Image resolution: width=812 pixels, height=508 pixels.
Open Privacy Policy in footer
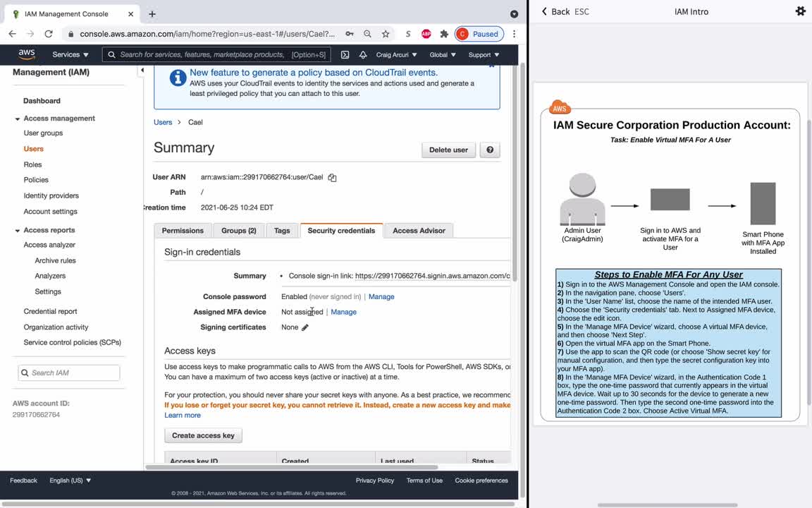(374, 480)
